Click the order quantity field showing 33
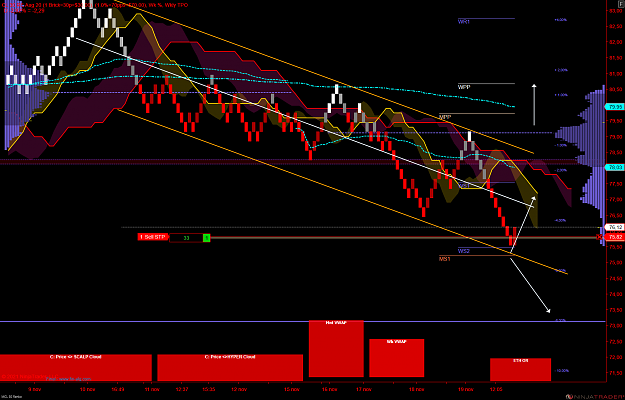 pos(186,238)
